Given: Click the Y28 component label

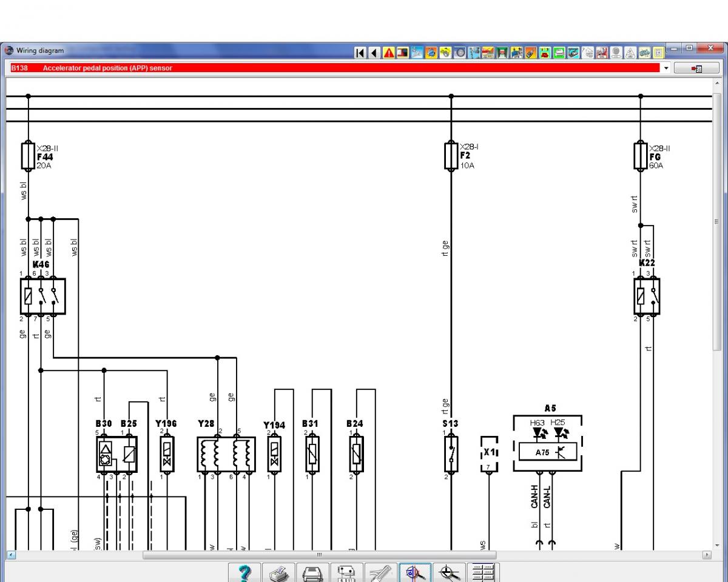Looking at the screenshot, I should click(x=206, y=424).
